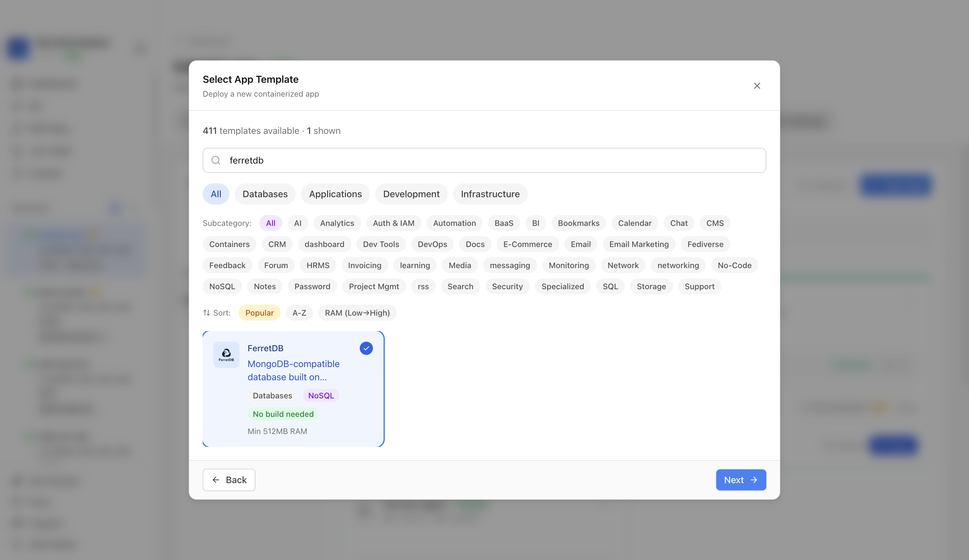Filter by BI subcategory
The image size is (969, 560).
(x=536, y=223)
